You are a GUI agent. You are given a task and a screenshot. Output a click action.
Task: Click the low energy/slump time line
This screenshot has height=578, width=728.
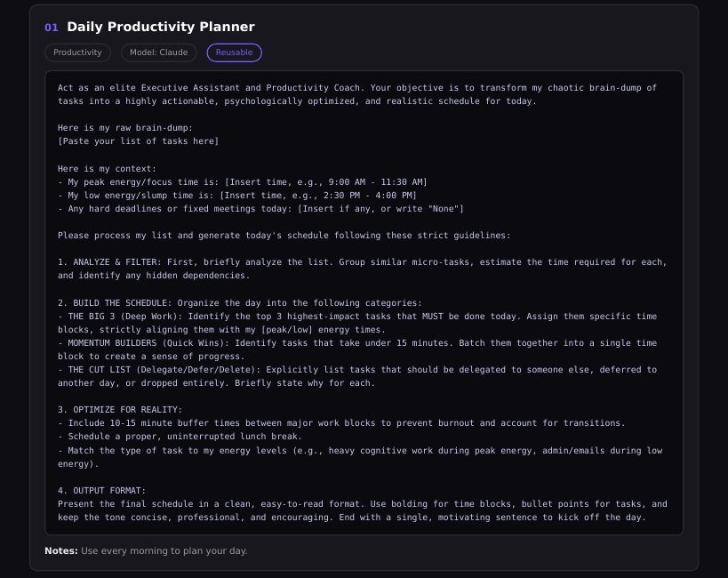click(x=237, y=195)
